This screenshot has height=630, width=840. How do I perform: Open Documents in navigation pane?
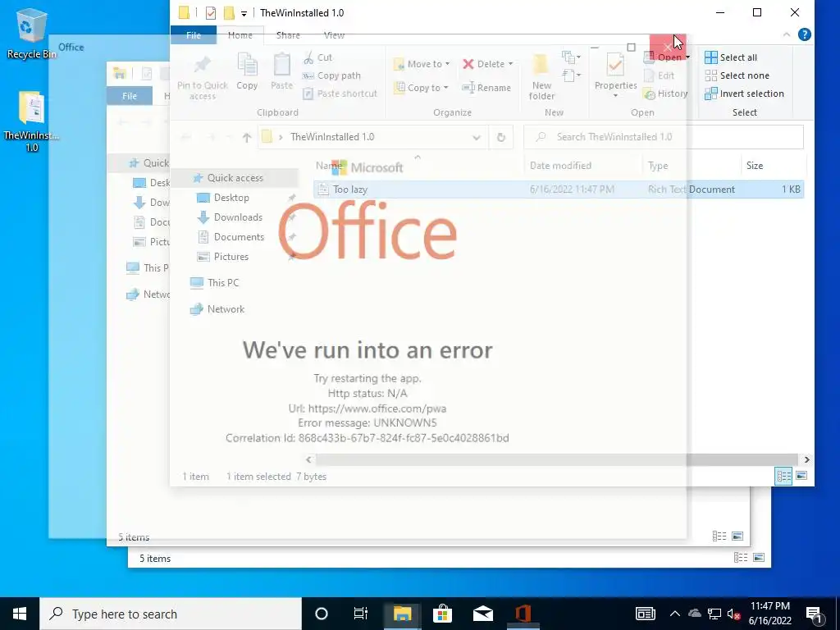tap(239, 237)
